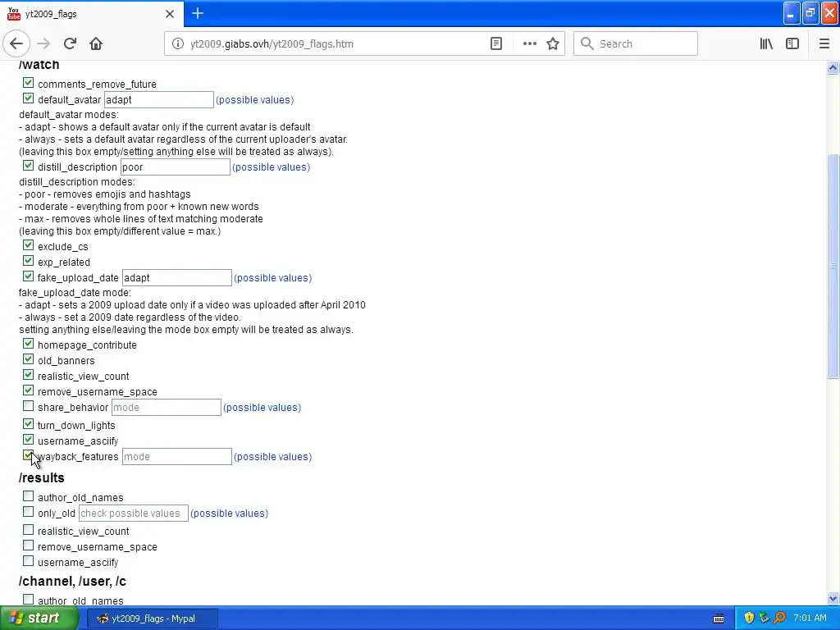The width and height of the screenshot is (840, 630).
Task: Focus the browser Search box
Action: (636, 44)
